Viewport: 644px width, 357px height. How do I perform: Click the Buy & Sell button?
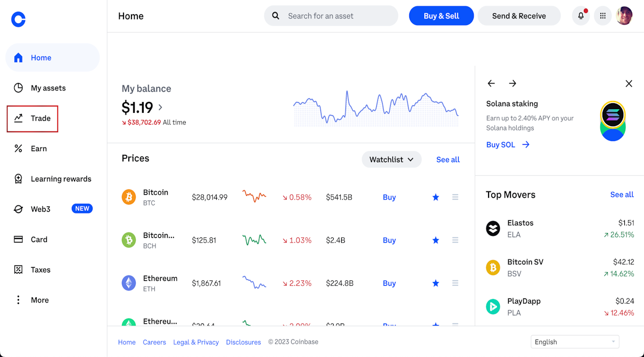(x=441, y=16)
